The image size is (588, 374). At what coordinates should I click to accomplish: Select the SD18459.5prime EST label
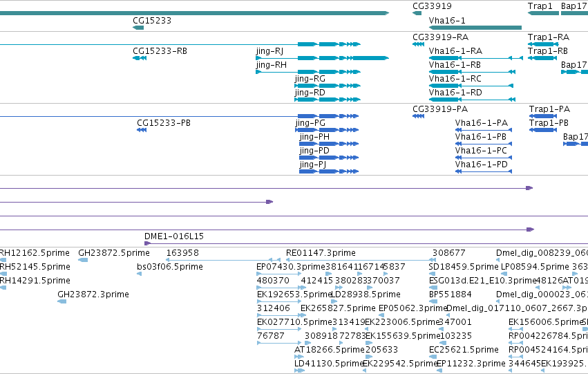point(464,267)
